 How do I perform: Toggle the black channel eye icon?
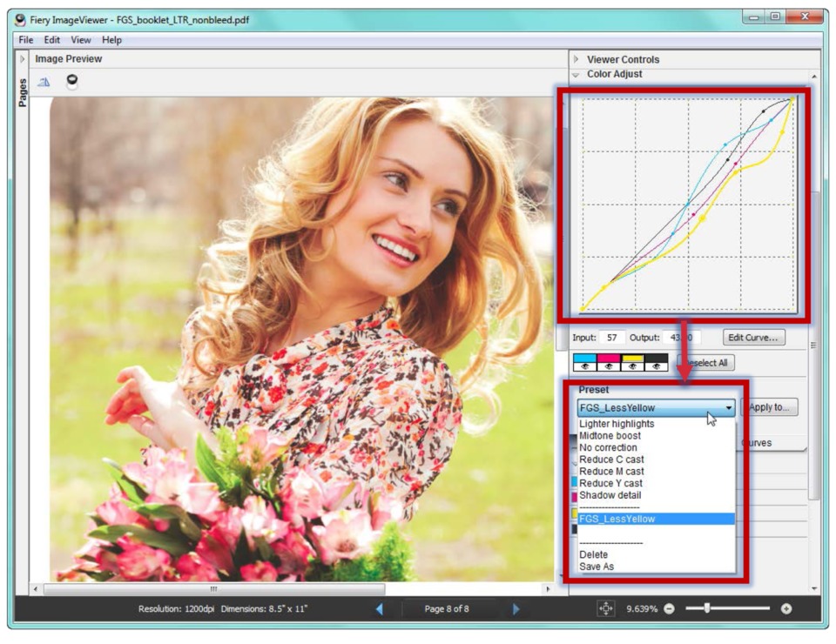coord(657,366)
